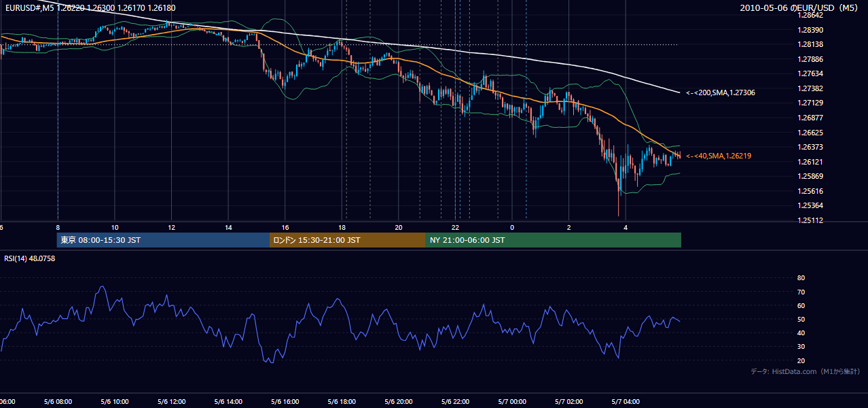The width and height of the screenshot is (868, 408).
Task: Click the 5/6 16:00 time label
Action: [x=285, y=401]
